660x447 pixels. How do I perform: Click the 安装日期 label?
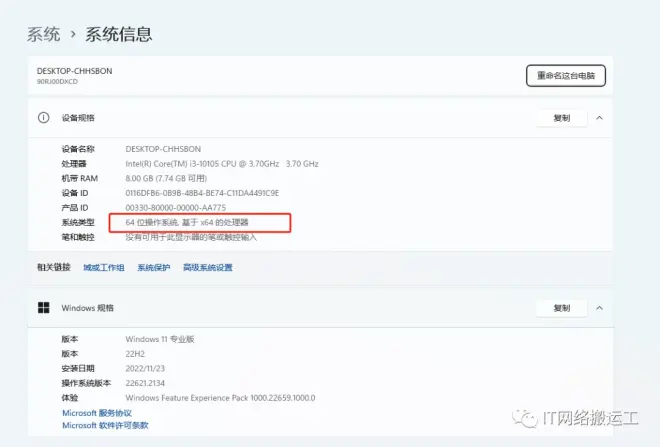click(78, 369)
